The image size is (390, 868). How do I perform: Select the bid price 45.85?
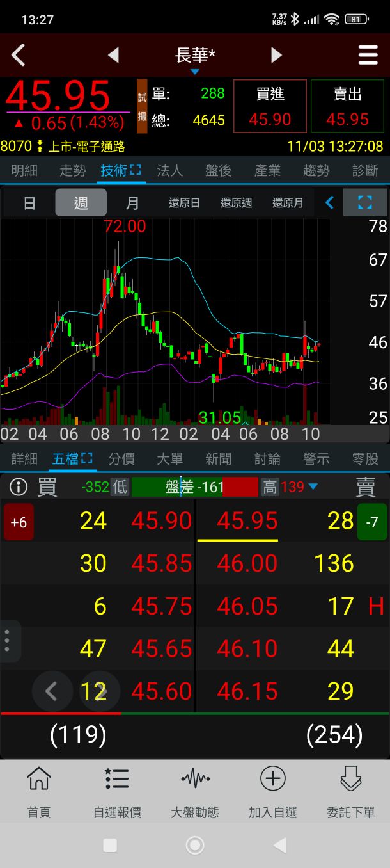(162, 563)
